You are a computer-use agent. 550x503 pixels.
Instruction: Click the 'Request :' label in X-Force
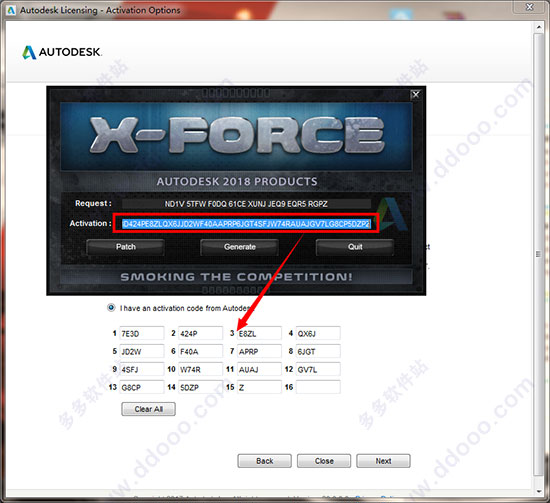(93, 203)
